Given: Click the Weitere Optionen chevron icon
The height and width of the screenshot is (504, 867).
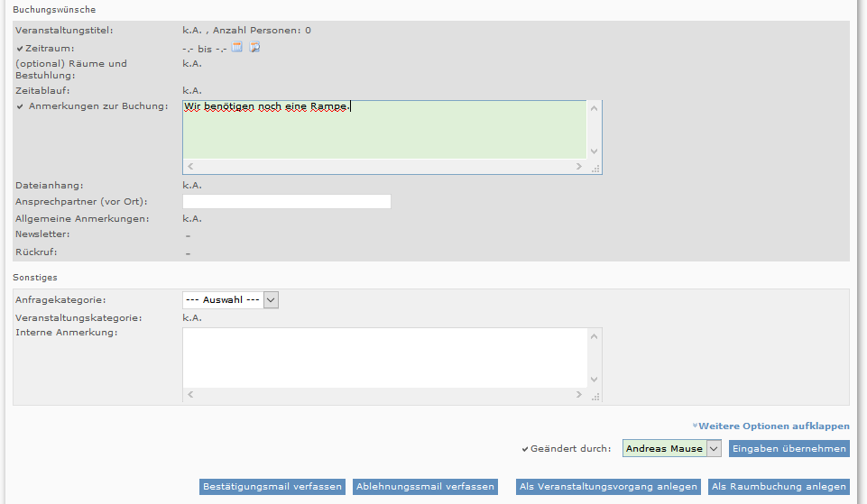Looking at the screenshot, I should pos(695,426).
